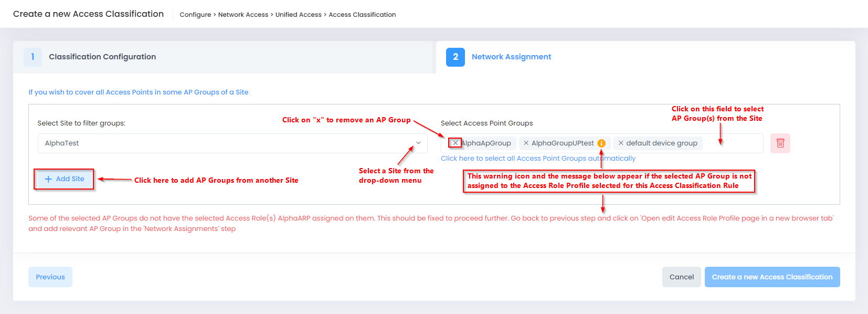Viewport: 868px width, 314px height.
Task: Remove the AlphaApGroup tag with its x
Action: click(x=455, y=143)
